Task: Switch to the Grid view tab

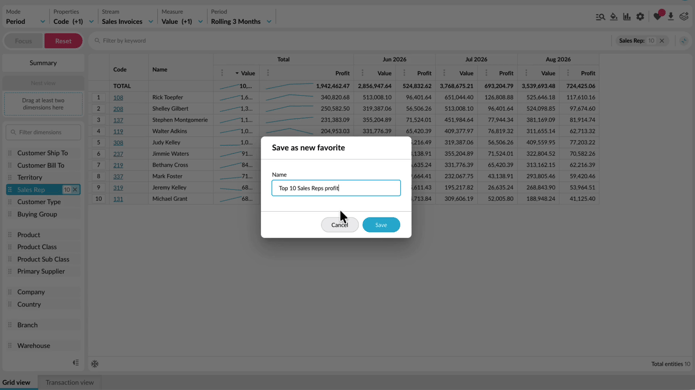Action: pyautogui.click(x=16, y=382)
